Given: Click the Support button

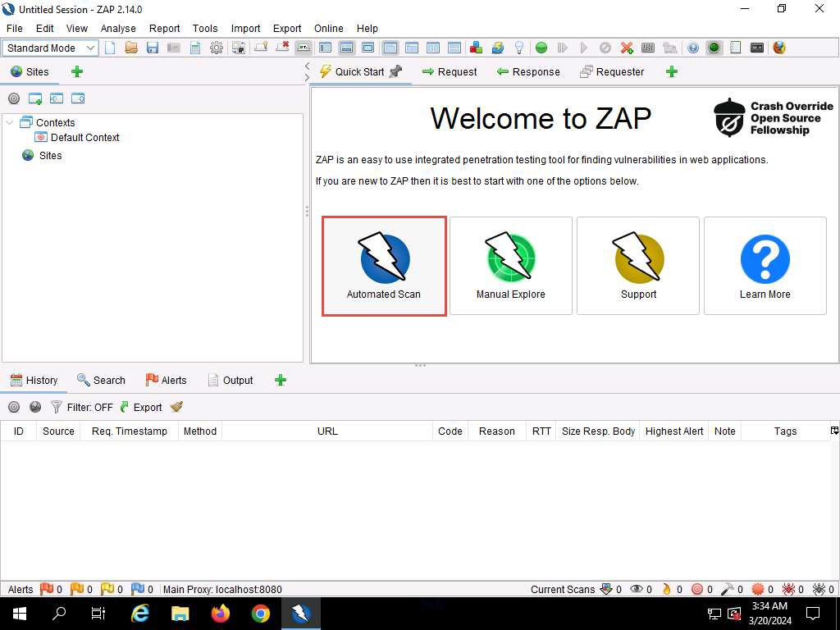Looking at the screenshot, I should point(638,266).
